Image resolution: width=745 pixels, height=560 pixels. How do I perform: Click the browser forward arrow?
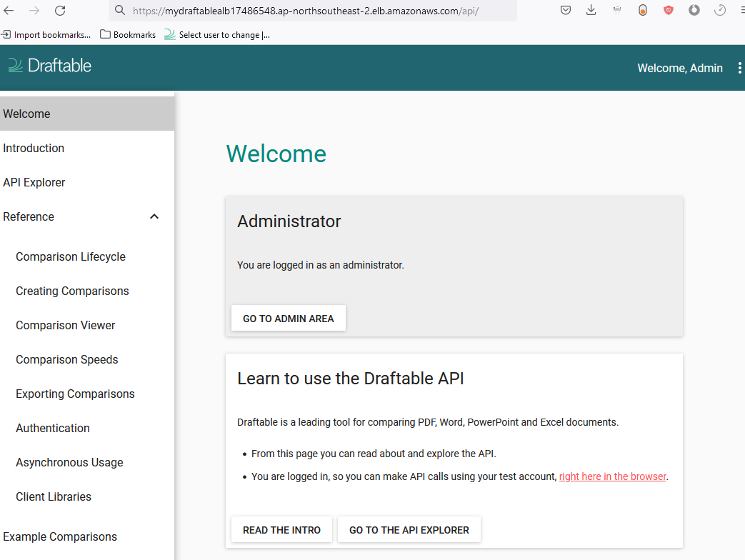point(34,11)
